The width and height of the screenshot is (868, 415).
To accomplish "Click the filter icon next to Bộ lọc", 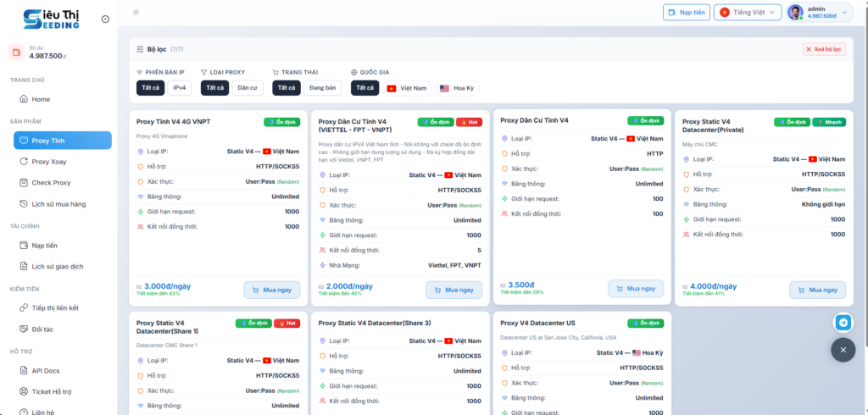I will point(139,49).
